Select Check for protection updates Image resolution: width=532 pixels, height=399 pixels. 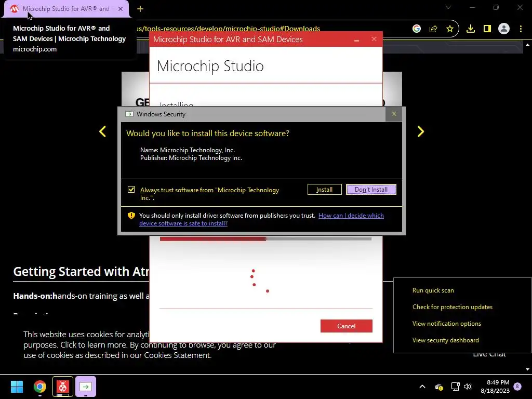click(x=453, y=307)
